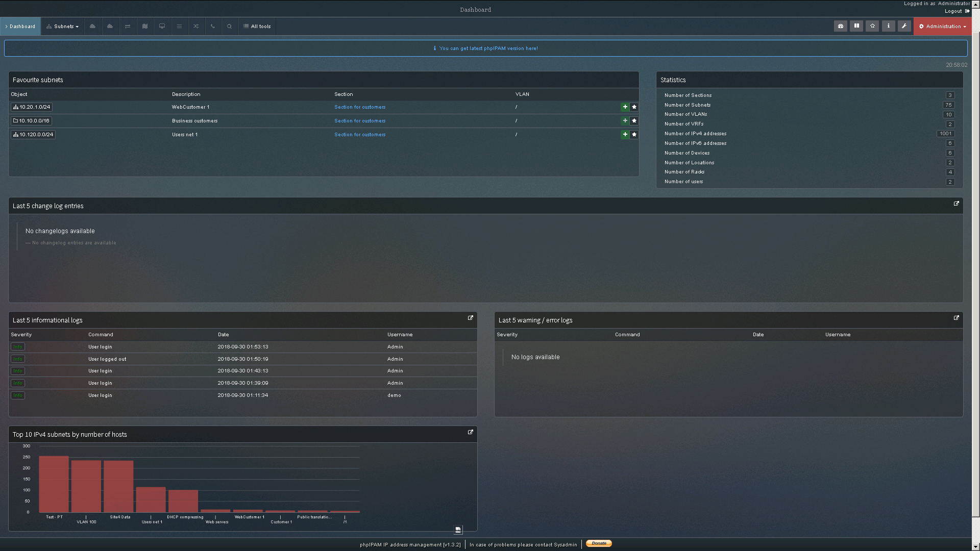Open the Racks stacked-bars icon in navbar
This screenshot has width=980, height=551.
pyautogui.click(x=179, y=27)
